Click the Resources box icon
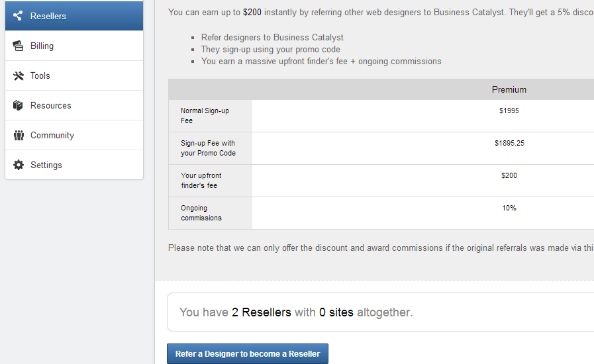Screen dimensions: 594x364 (19, 105)
